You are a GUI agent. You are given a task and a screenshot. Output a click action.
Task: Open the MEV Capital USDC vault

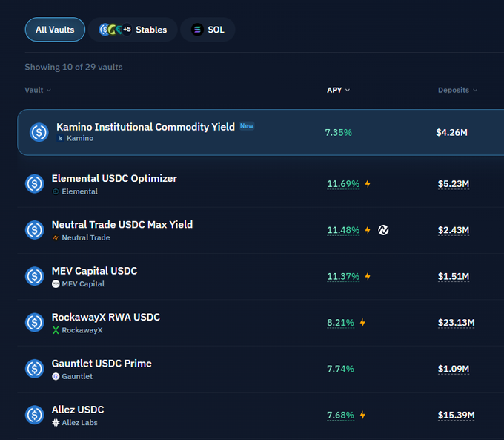tap(261, 277)
